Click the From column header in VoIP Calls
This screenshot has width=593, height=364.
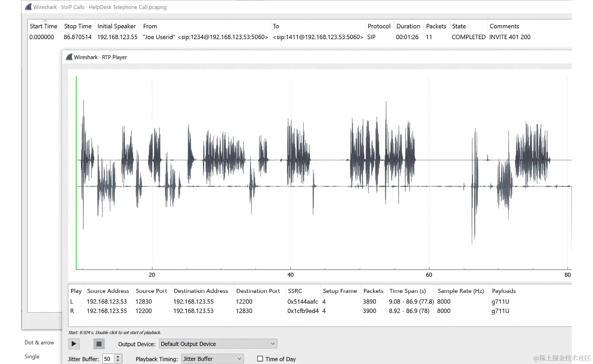(x=150, y=26)
